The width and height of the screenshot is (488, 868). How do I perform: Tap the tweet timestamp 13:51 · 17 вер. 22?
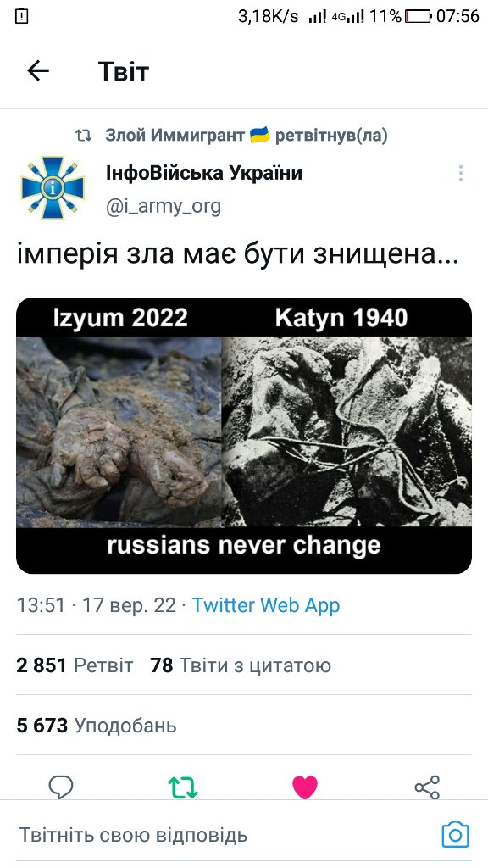tap(97, 605)
